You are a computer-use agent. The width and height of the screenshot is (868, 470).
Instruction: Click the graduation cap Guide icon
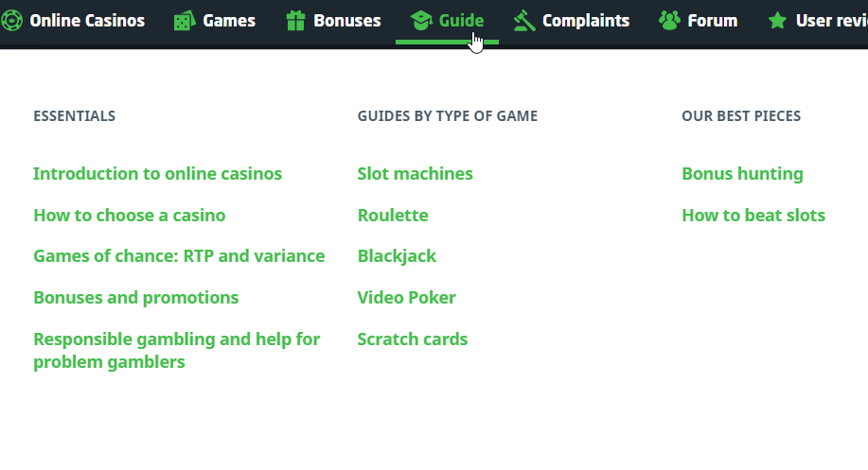[420, 20]
